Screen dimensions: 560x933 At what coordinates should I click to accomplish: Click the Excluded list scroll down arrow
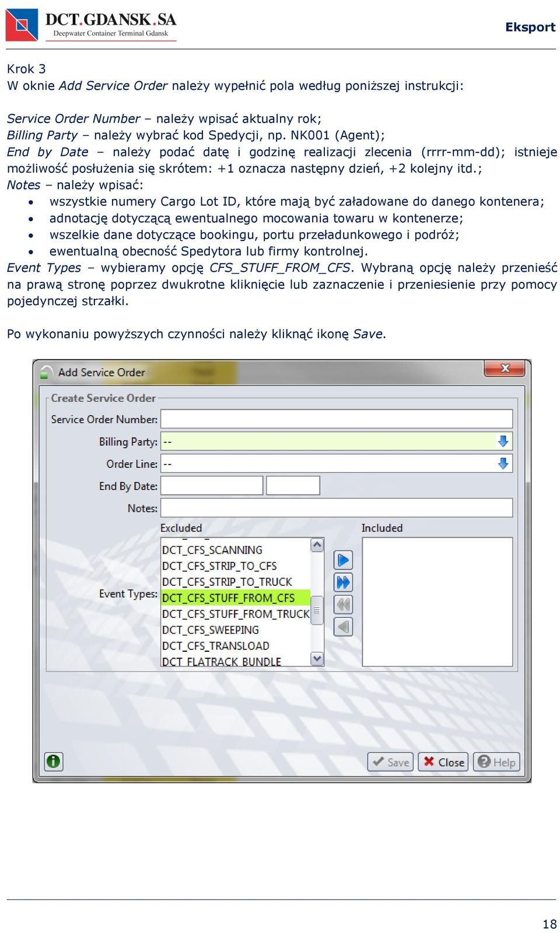[317, 659]
